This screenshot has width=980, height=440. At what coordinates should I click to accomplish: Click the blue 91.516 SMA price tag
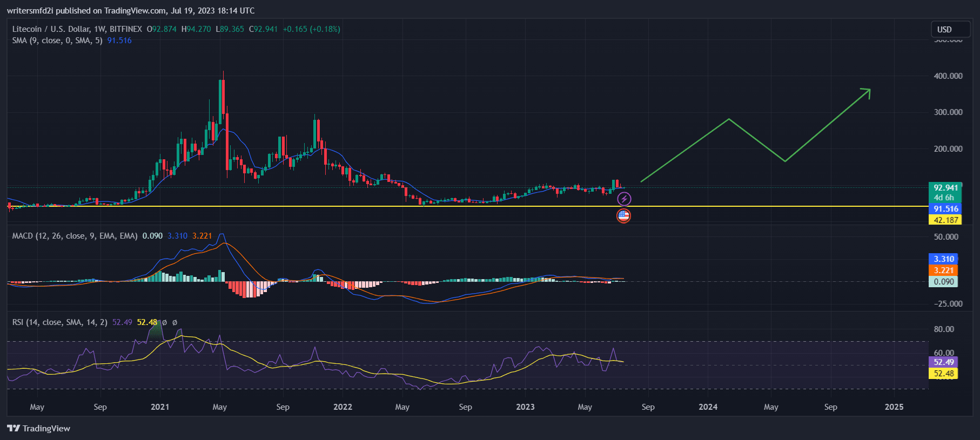pos(945,209)
